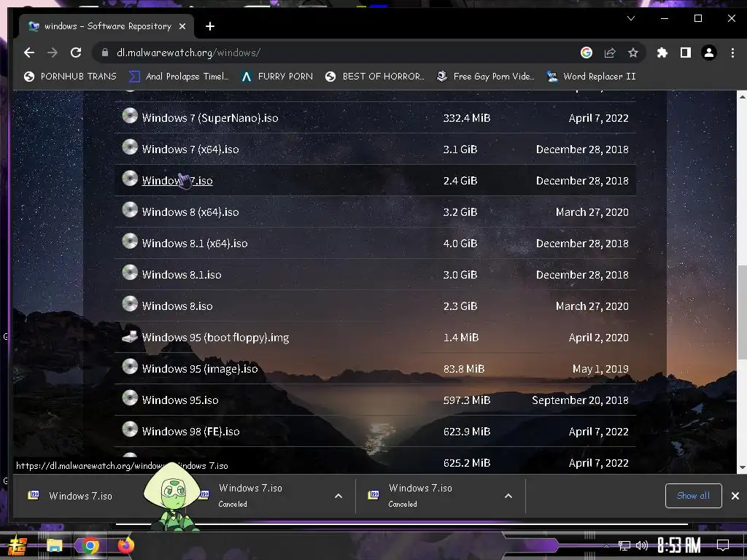The image size is (747, 560).
Task: Expand options for middle canceled Windows 7.iso
Action: click(x=338, y=496)
